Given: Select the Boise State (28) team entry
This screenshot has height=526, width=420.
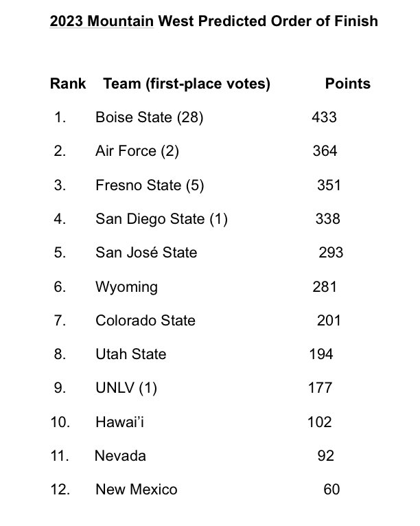Looking at the screenshot, I should (x=149, y=117).
